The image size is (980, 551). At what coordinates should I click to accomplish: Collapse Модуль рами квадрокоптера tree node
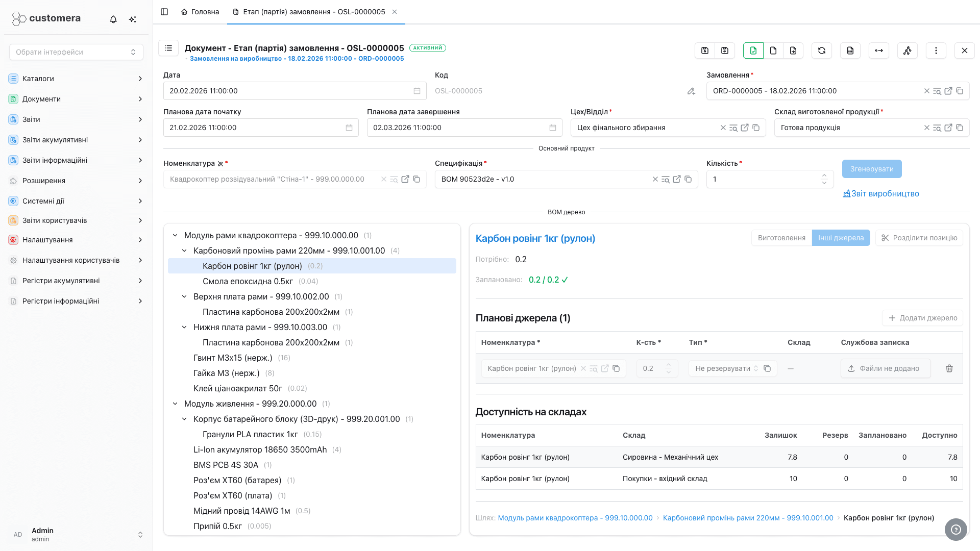tap(175, 235)
